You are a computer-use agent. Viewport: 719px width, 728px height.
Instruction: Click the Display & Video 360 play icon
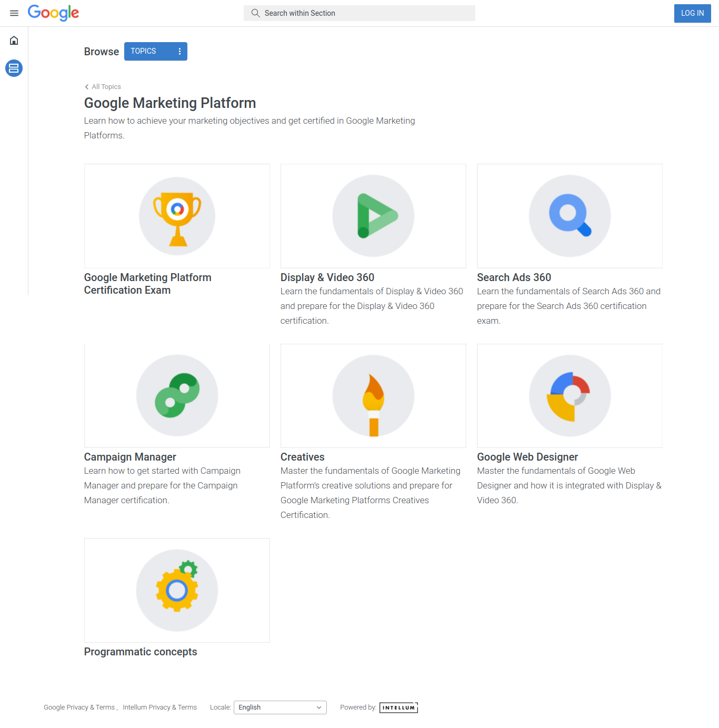coord(373,216)
